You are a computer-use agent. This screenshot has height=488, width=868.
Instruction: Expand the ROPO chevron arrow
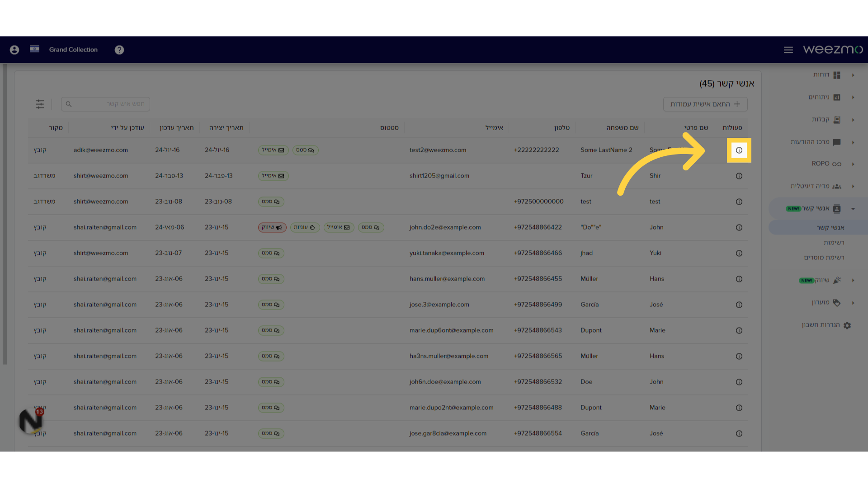tap(853, 164)
